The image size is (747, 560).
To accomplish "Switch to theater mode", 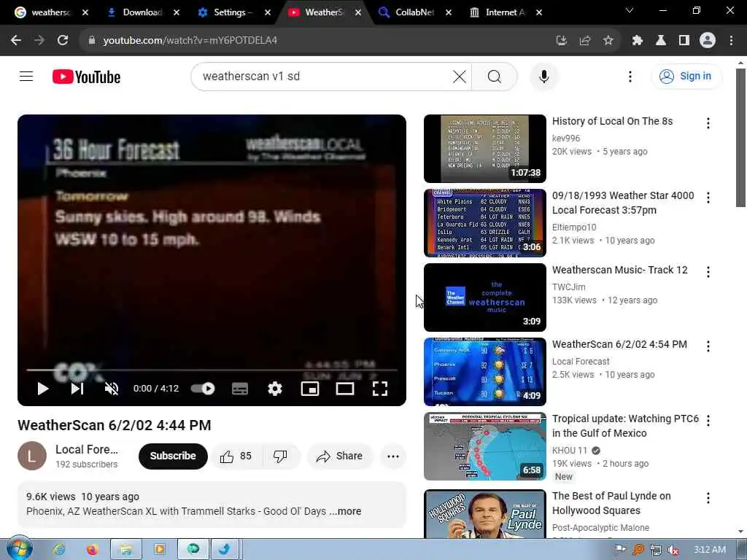I will (x=345, y=389).
